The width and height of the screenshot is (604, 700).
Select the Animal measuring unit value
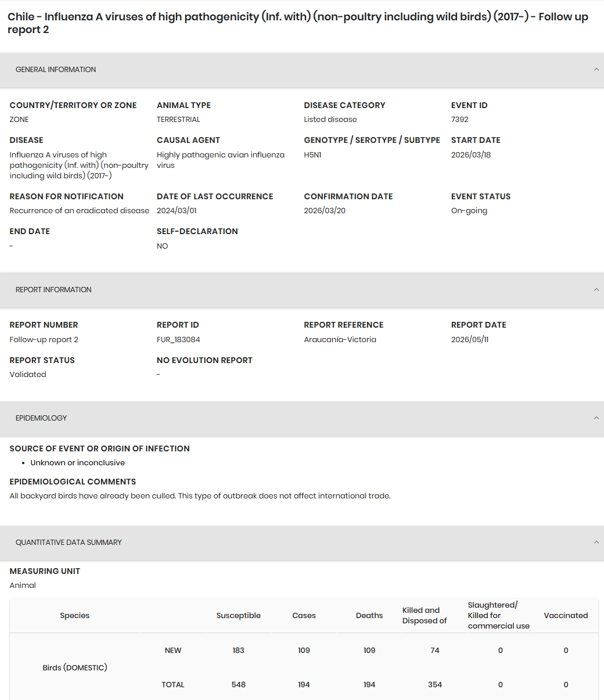point(23,586)
